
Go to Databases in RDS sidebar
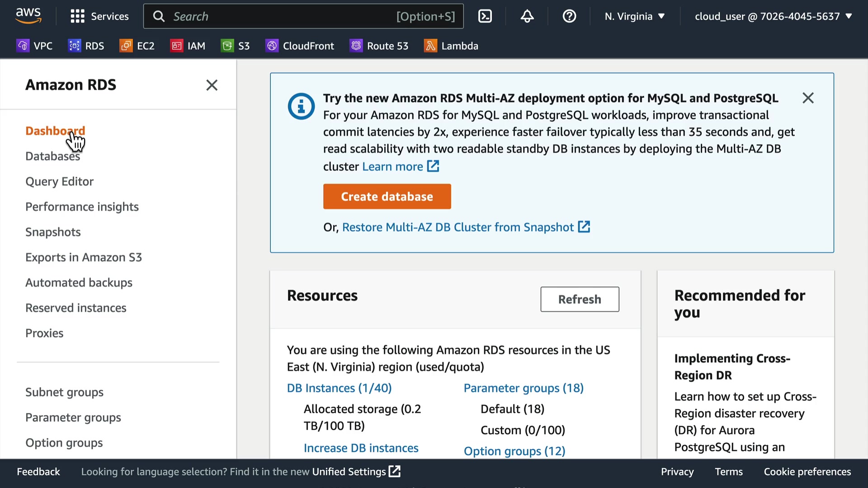pyautogui.click(x=52, y=156)
